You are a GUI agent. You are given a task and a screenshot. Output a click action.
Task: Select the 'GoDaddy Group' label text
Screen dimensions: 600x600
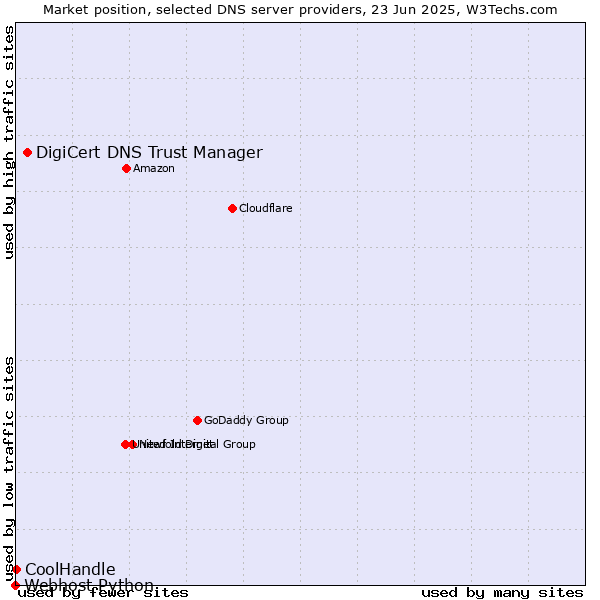(246, 420)
